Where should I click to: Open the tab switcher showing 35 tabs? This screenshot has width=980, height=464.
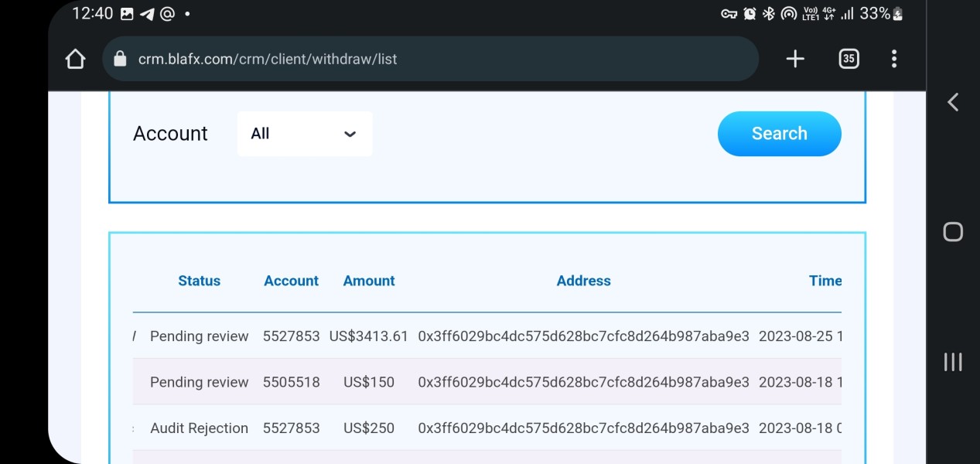pos(849,59)
